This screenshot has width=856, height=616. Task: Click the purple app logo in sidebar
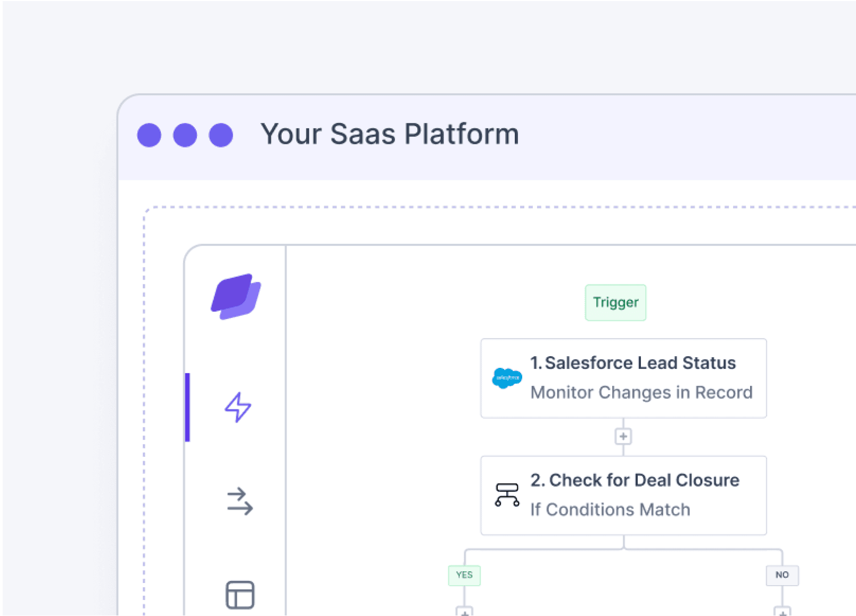(x=236, y=297)
